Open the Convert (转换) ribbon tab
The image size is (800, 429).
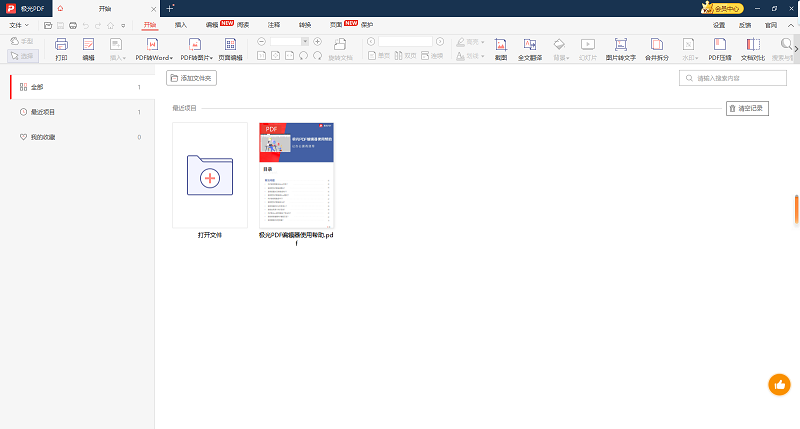coord(305,24)
